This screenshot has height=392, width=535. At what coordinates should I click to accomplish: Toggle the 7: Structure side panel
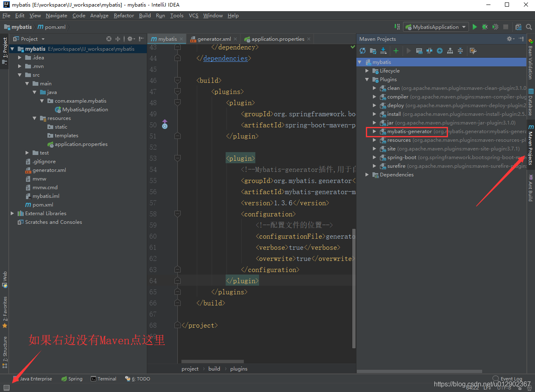coord(5,352)
